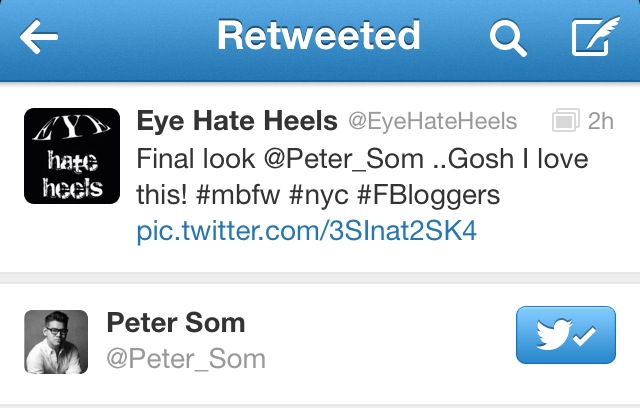Open the Eye Hate Heels display name

pyautogui.click(x=236, y=122)
